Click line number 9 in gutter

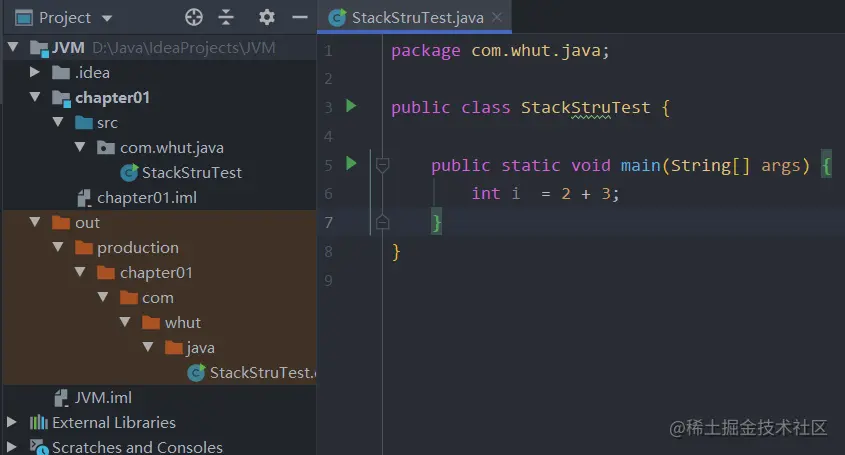pos(328,280)
